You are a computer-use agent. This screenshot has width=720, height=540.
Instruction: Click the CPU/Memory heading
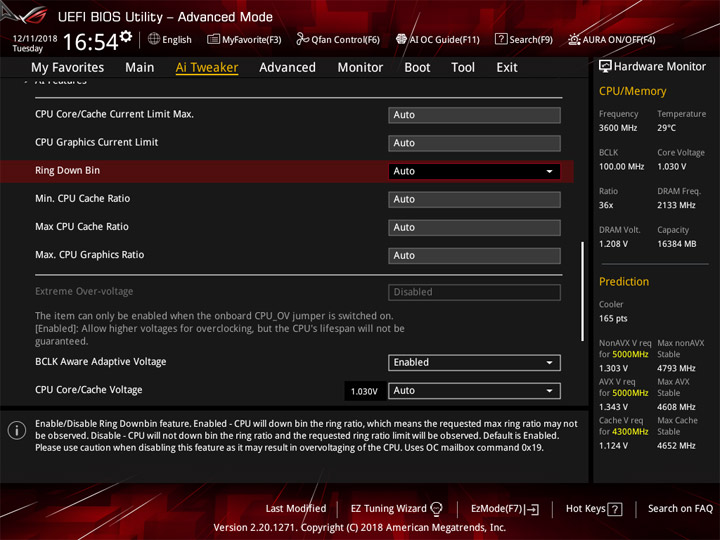tap(632, 91)
